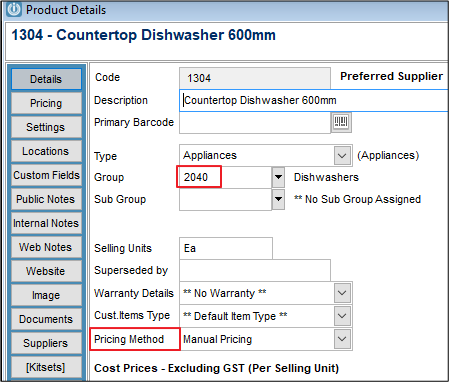This screenshot has width=449, height=382.
Task: Click into the Description text field
Action: click(x=313, y=100)
